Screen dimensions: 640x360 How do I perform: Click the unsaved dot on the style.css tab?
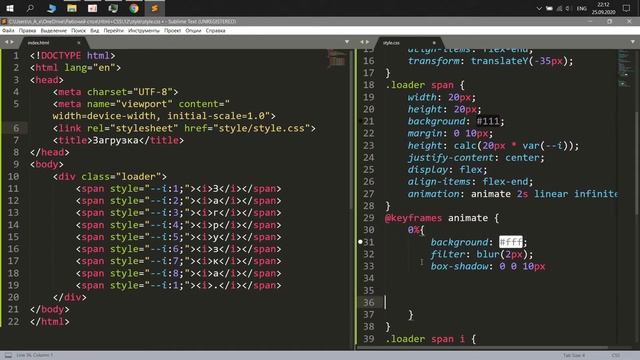[434, 42]
